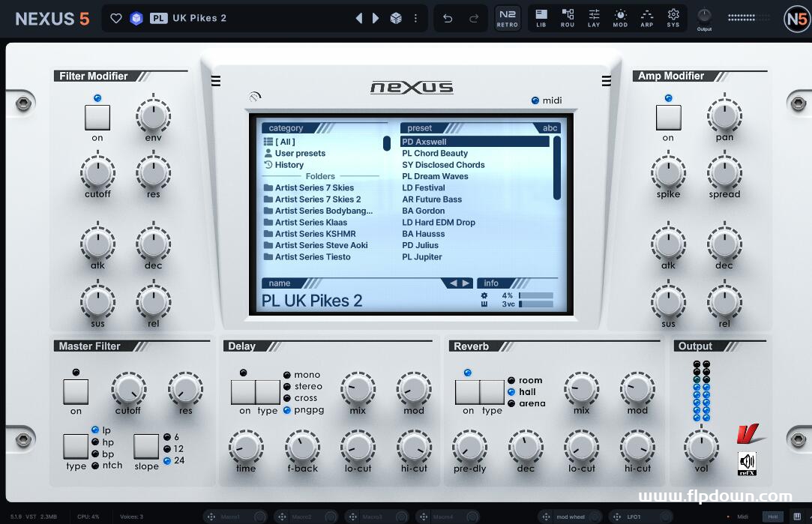Select the next preset arrow in header
This screenshot has height=524, width=812.
point(376,18)
